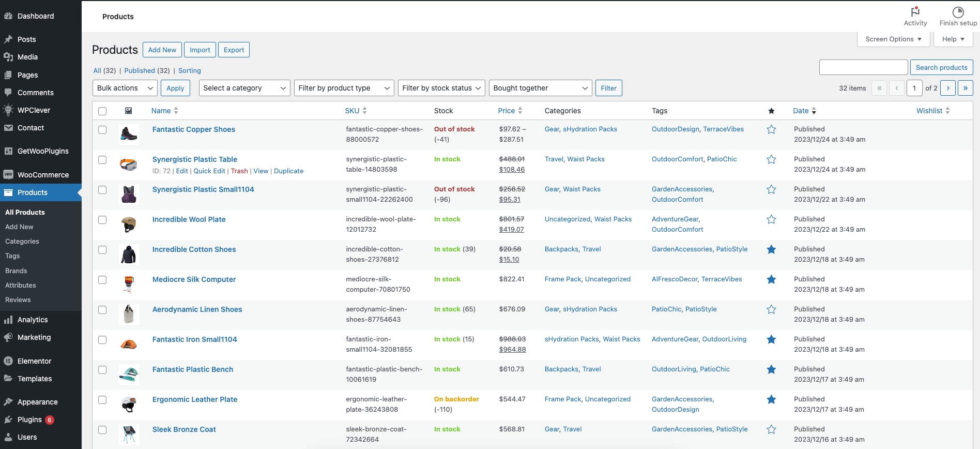Toggle the select-all products checkbox
980x449 pixels.
pos(102,111)
